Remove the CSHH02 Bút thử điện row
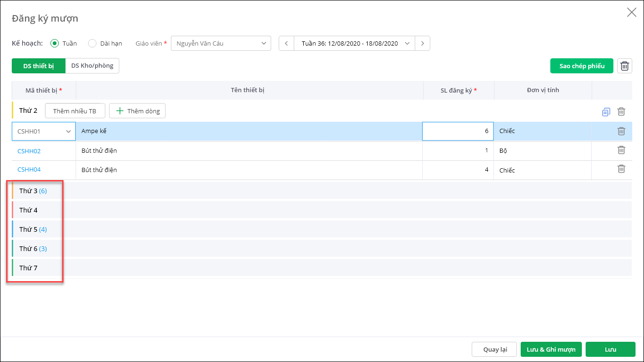The image size is (644, 362). 621,150
